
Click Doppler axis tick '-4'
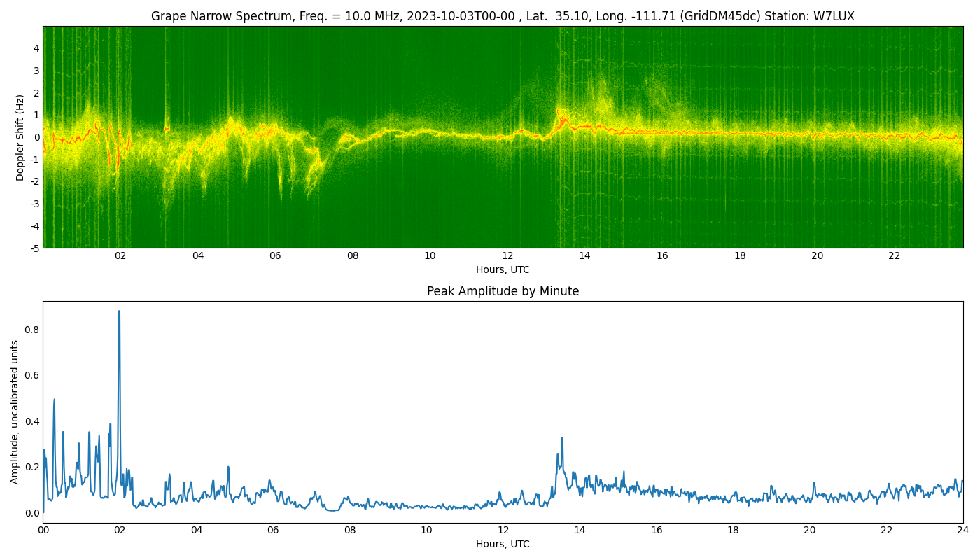(34, 226)
